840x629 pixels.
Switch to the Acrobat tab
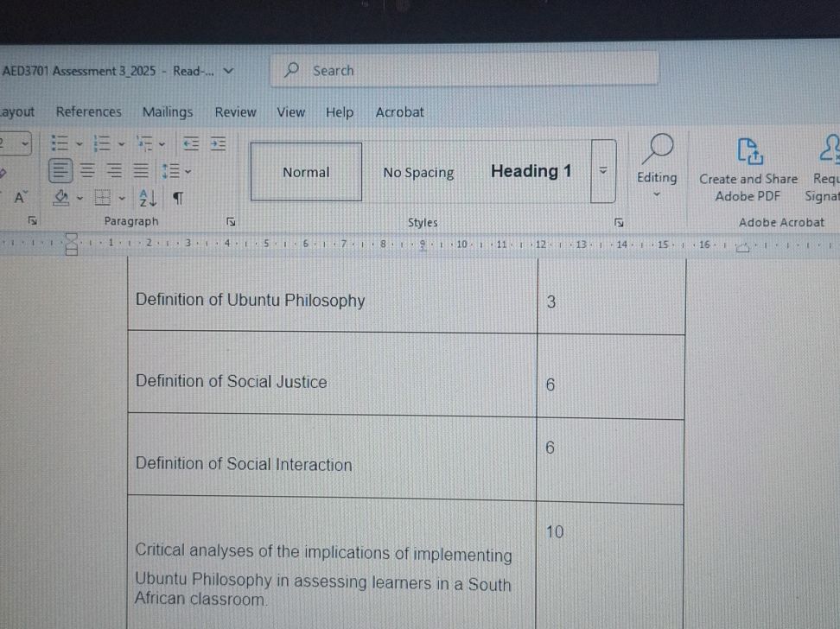point(399,112)
